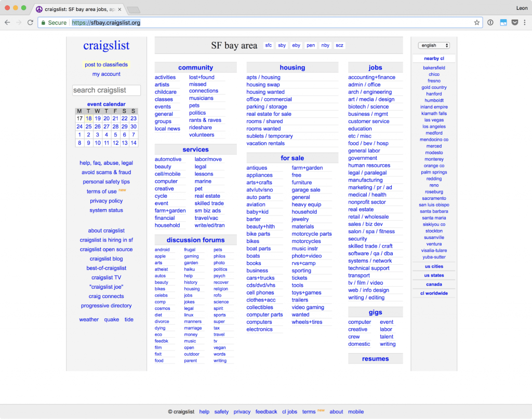Click the browser forward arrow
This screenshot has height=419, width=532.
(19, 22)
